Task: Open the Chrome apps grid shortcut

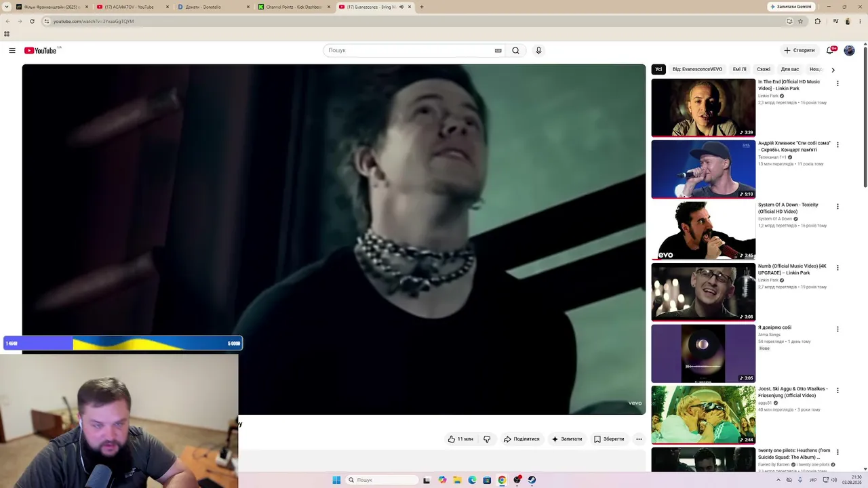Action: coord(7,34)
